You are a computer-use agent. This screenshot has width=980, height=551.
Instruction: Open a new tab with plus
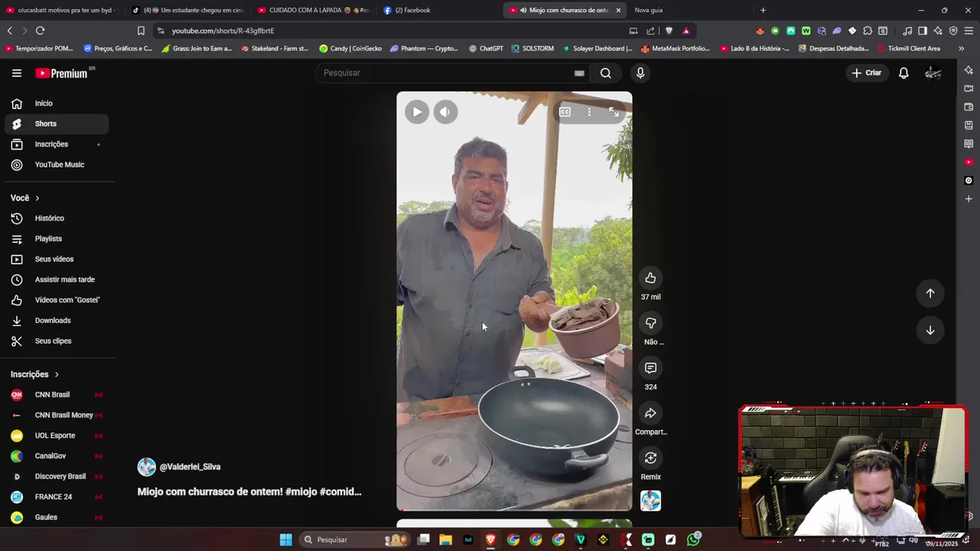tap(763, 10)
